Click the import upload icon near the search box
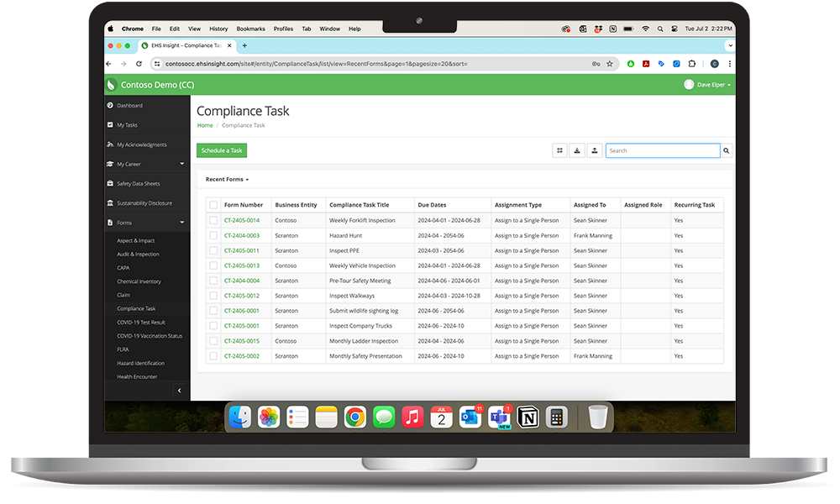This screenshot has width=840, height=504. pyautogui.click(x=595, y=150)
